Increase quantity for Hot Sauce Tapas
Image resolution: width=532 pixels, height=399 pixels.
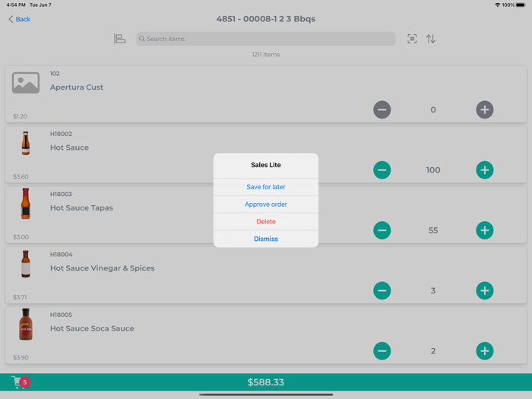click(x=485, y=230)
